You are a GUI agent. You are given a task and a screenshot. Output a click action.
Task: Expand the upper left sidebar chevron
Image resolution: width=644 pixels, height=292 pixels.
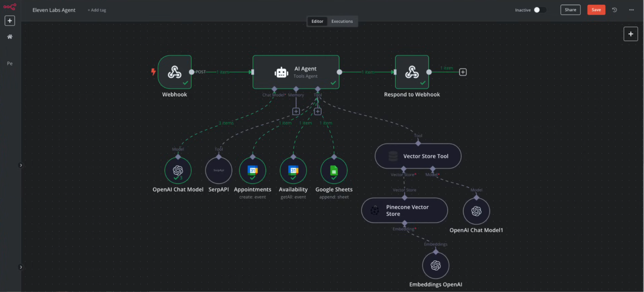tap(21, 165)
